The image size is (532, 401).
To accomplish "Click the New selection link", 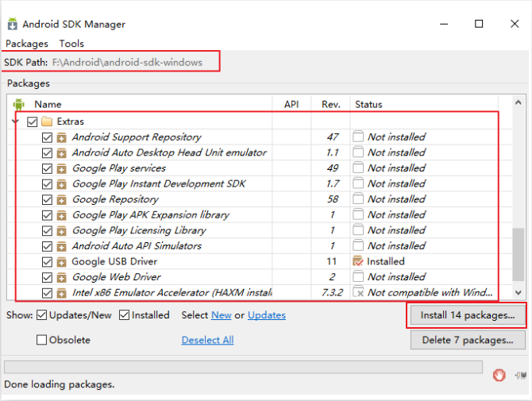I will pos(222,315).
